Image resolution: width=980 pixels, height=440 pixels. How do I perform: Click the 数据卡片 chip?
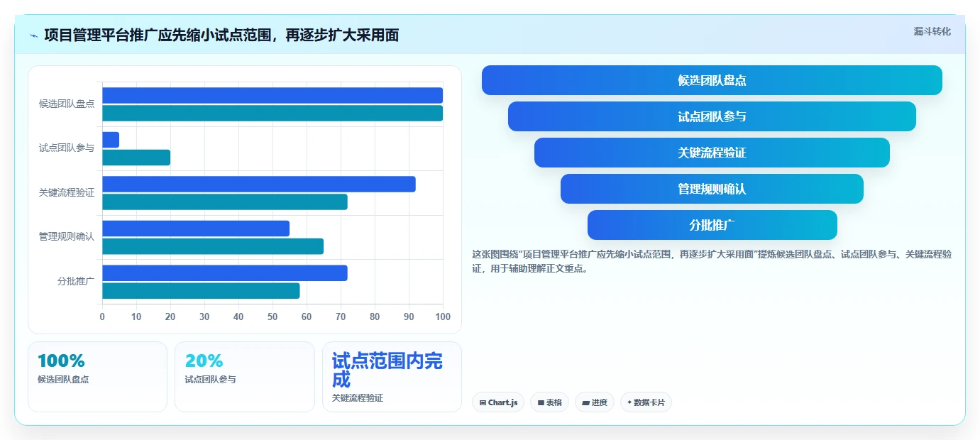646,402
